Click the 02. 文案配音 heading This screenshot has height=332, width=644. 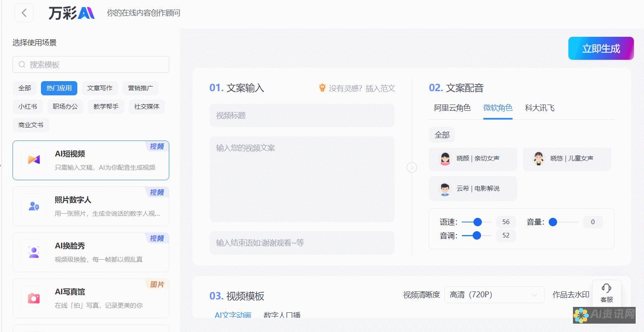tap(456, 88)
